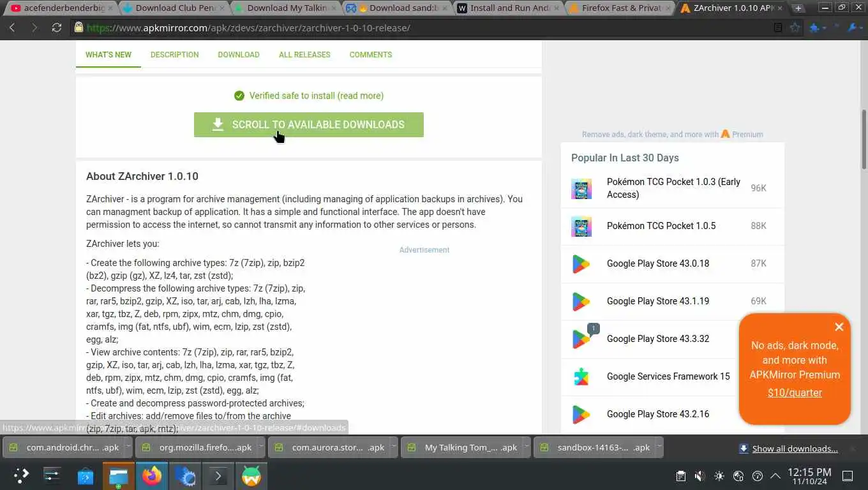Switch to Download sand:box browser tab
Image resolution: width=868 pixels, height=490 pixels.
point(398,8)
